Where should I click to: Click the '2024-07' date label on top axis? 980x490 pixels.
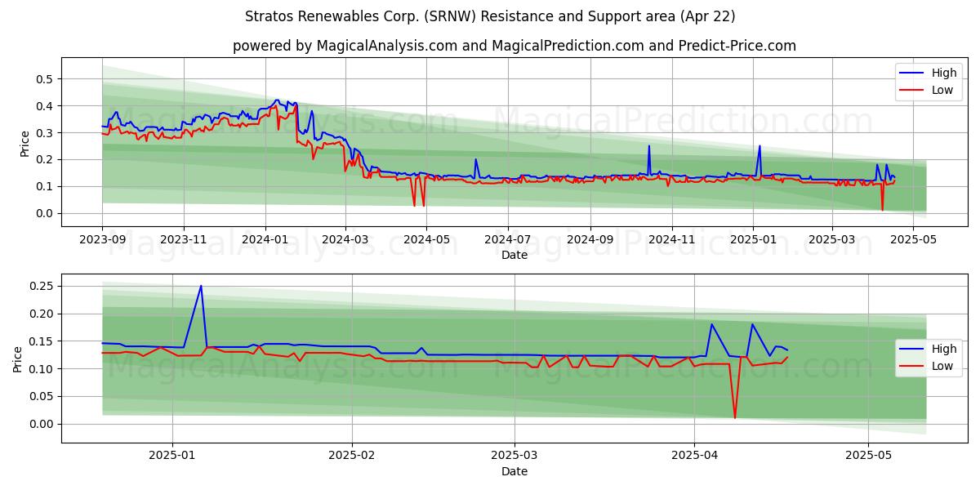(507, 240)
